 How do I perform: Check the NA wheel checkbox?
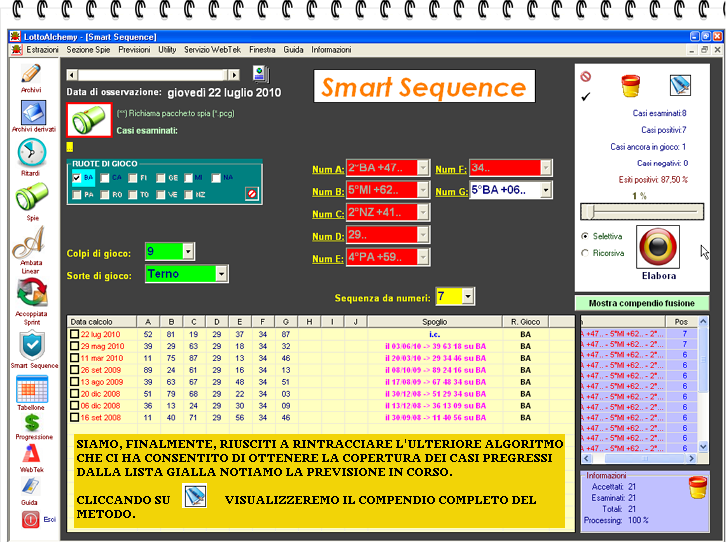click(216, 178)
